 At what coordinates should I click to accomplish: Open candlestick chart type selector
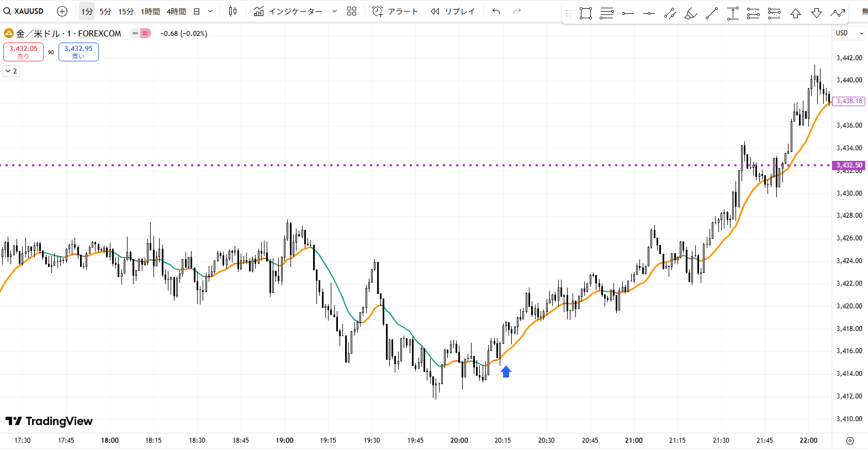pos(233,11)
